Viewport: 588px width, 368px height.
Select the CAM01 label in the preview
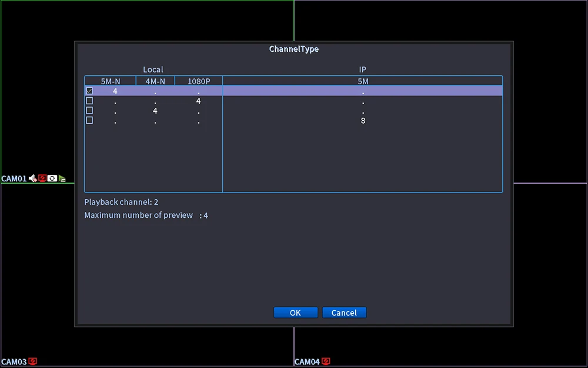pyautogui.click(x=14, y=179)
